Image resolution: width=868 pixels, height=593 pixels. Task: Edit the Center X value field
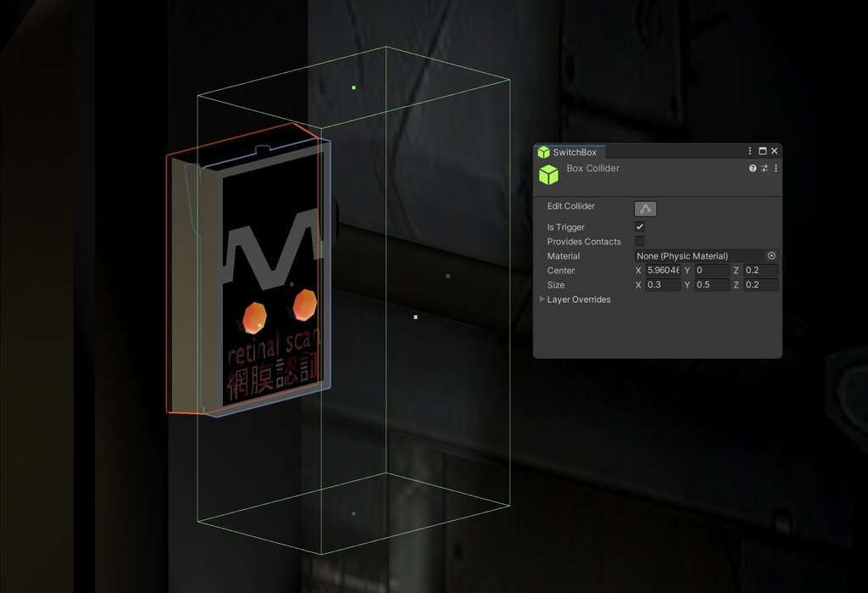click(x=661, y=270)
